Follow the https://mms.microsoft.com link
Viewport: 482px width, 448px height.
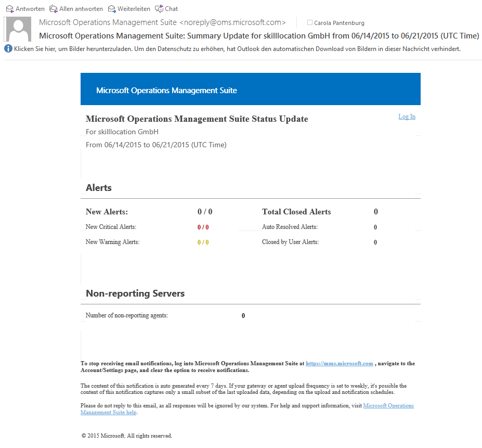339,364
